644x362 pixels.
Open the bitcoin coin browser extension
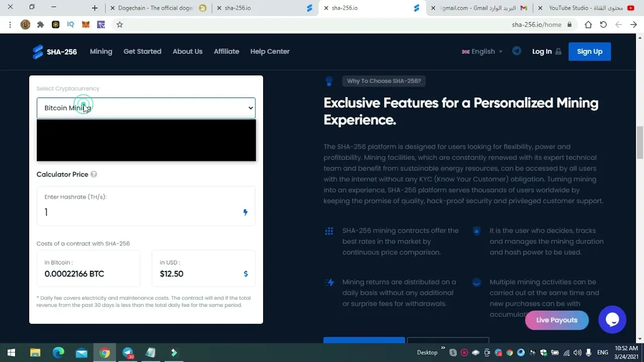tap(25, 25)
